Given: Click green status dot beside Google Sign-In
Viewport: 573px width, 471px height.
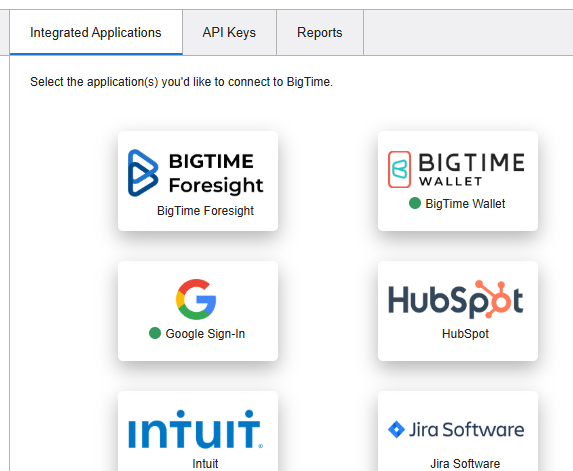Looking at the screenshot, I should point(155,333).
